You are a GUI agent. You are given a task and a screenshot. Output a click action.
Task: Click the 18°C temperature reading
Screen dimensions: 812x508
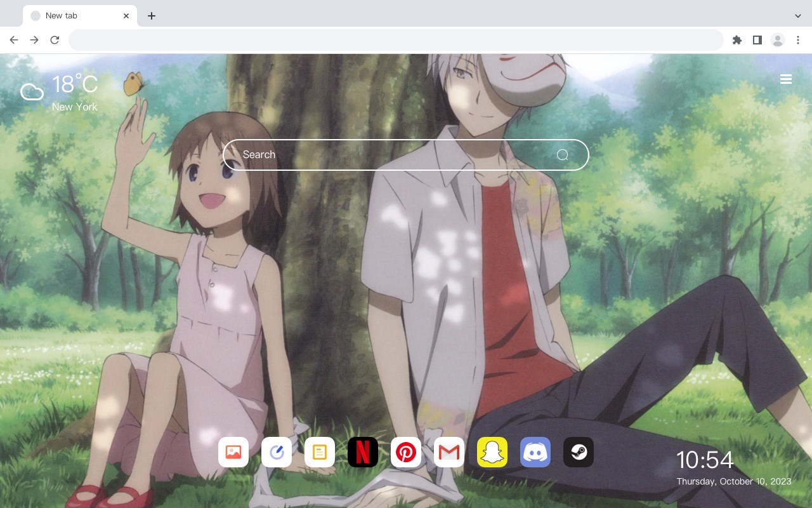point(75,85)
